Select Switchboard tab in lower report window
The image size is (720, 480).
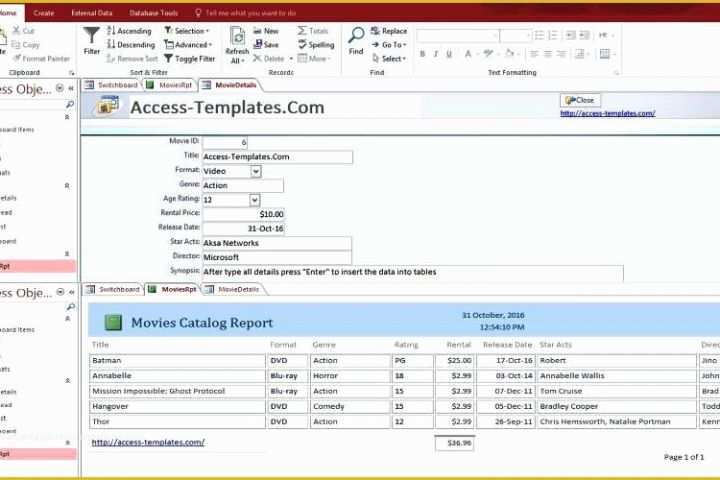click(x=113, y=289)
